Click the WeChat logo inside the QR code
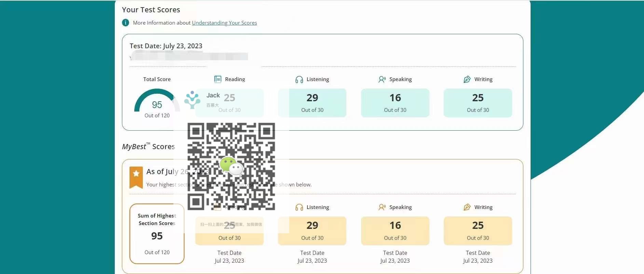Viewport: 644px width, 274px height. click(231, 166)
